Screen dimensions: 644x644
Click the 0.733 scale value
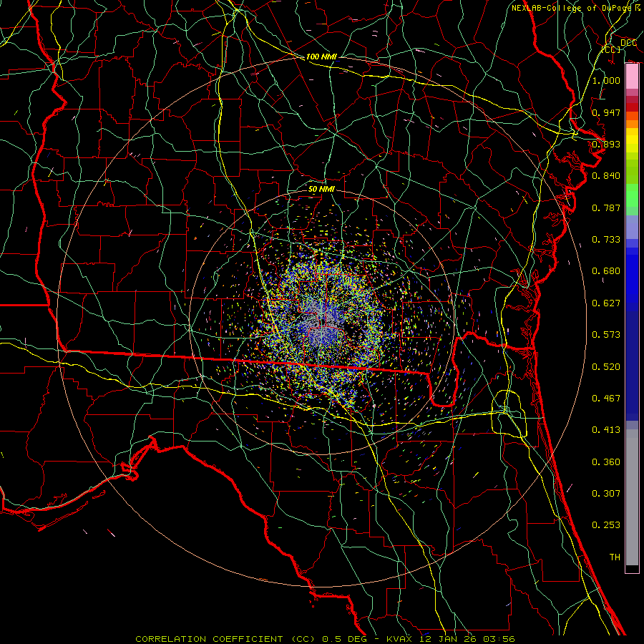[x=606, y=240]
